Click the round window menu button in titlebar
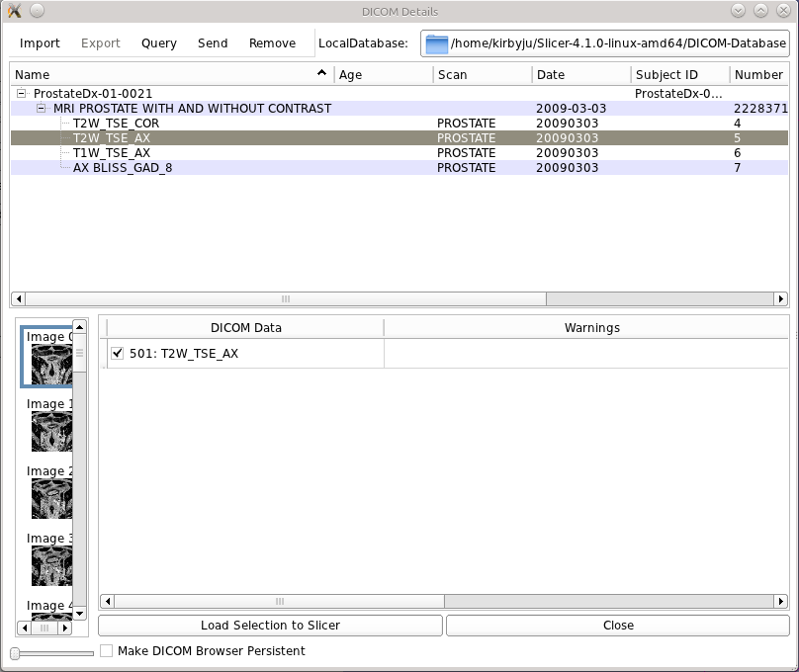 (x=38, y=11)
